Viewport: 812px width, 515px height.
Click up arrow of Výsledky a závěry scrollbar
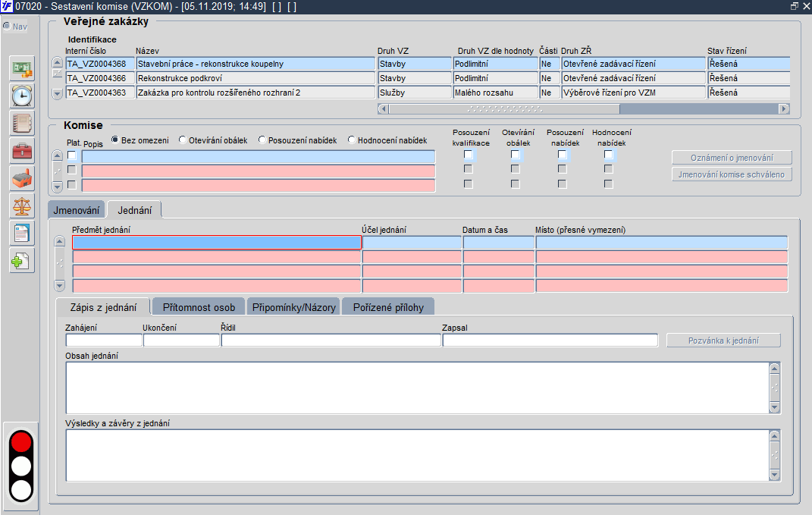[775, 435]
